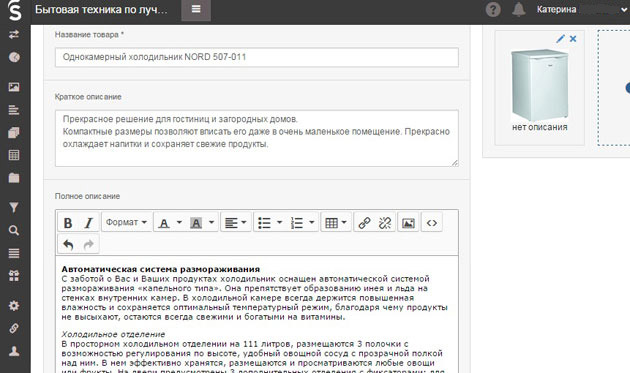This screenshot has height=373, width=630.
Task: Click inside the dashed image upload area
Action: coord(614,88)
